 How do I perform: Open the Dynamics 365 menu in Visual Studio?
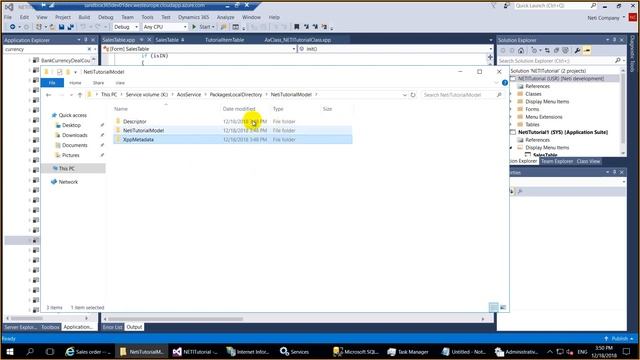[193, 17]
